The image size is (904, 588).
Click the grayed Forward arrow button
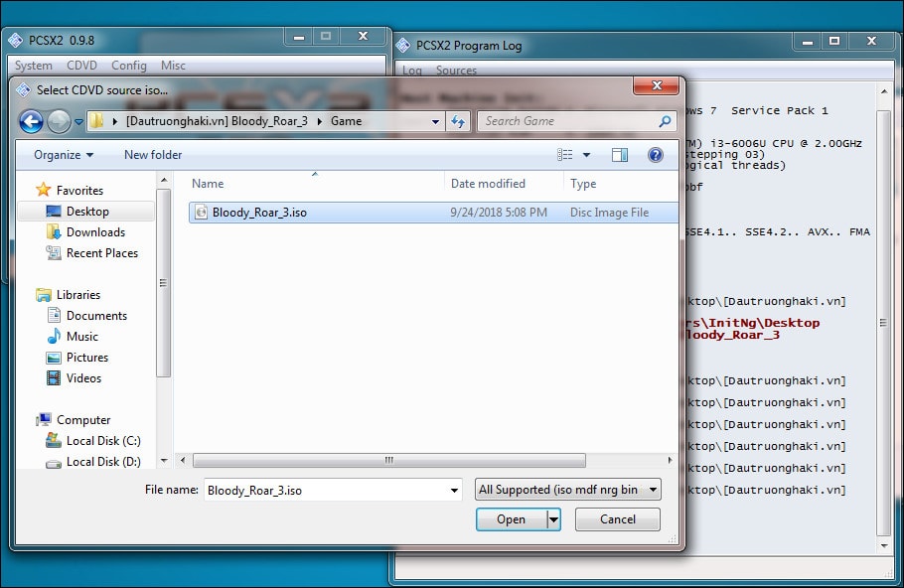[59, 121]
